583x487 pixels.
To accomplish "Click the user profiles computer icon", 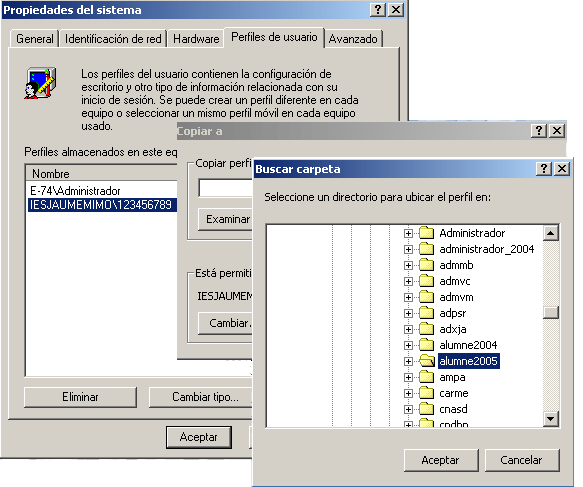I will (x=40, y=83).
